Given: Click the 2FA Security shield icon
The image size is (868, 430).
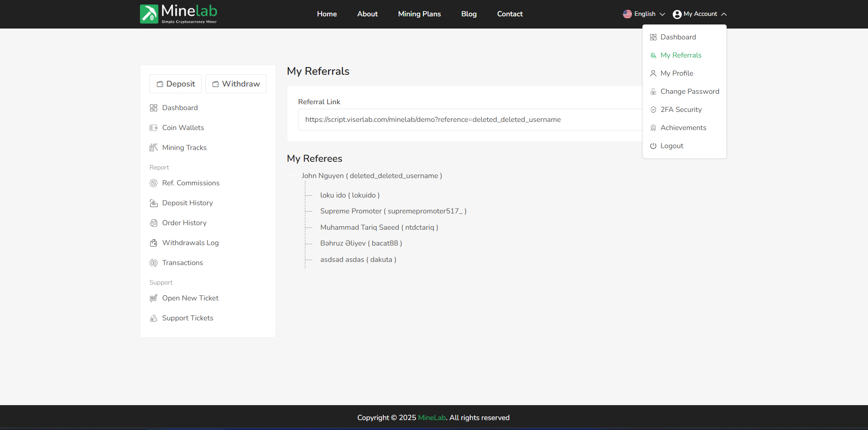Looking at the screenshot, I should tap(653, 110).
